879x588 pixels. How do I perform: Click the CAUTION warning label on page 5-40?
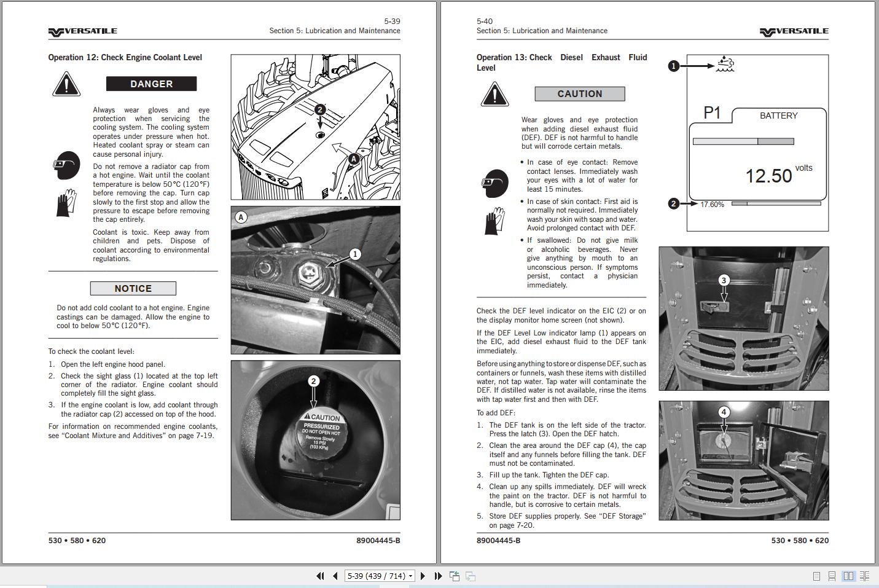(580, 93)
